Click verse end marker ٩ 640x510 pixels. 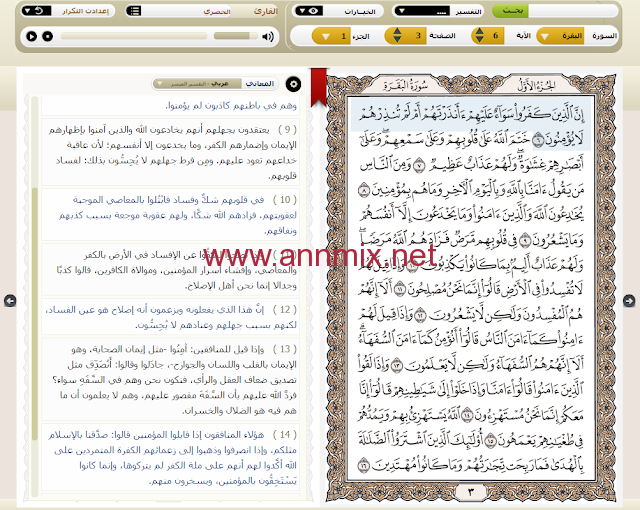(526, 240)
